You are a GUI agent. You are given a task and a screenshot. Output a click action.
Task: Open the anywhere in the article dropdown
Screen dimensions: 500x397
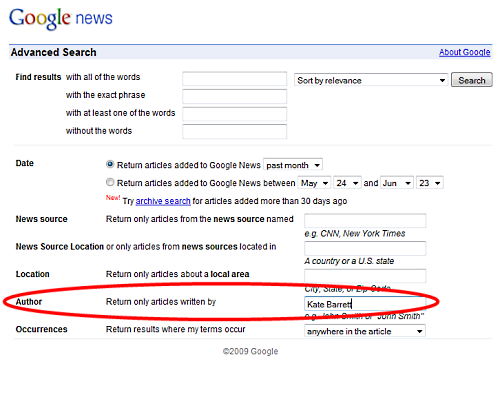point(365,331)
